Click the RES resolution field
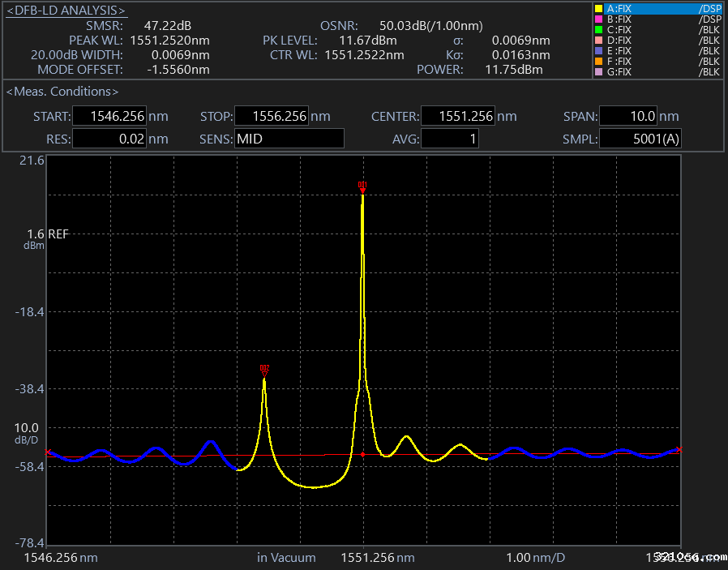Viewport: 728px width, 570px height. [x=109, y=139]
